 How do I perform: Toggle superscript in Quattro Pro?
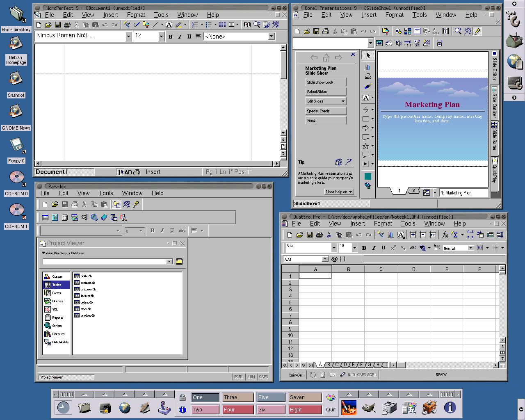[393, 248]
